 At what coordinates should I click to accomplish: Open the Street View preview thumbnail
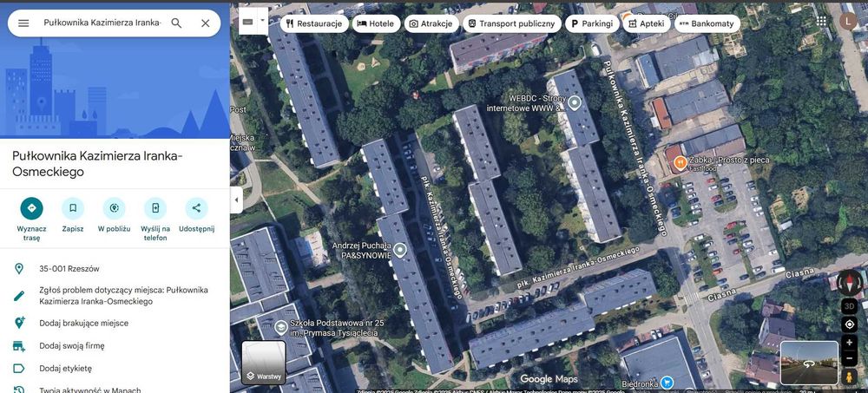click(x=809, y=364)
